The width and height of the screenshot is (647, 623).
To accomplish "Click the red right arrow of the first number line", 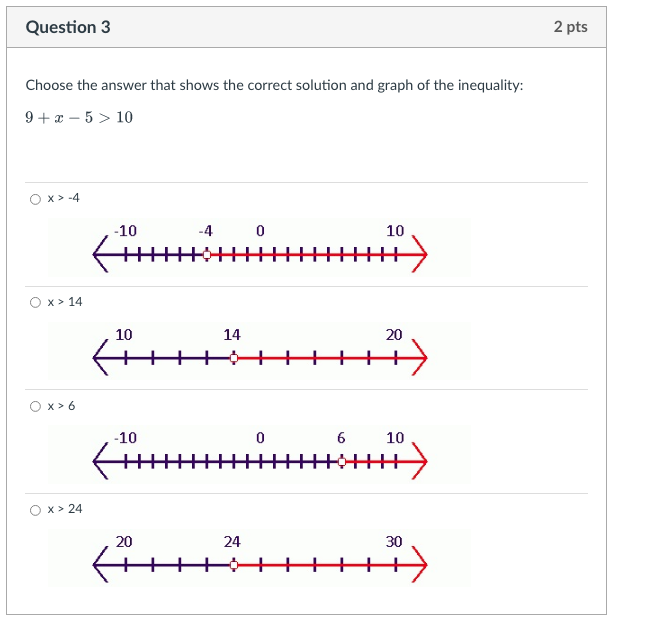I will [x=420, y=255].
